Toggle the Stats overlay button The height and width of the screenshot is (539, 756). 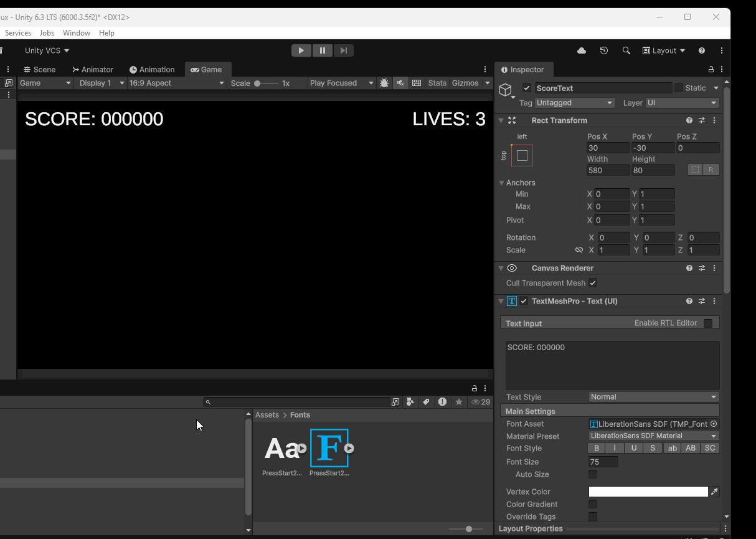pyautogui.click(x=437, y=83)
